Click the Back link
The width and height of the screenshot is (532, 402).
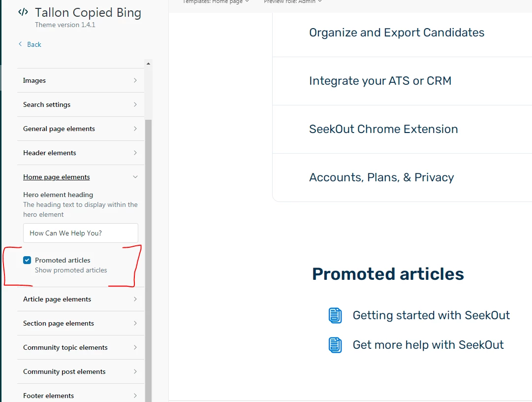pyautogui.click(x=34, y=44)
